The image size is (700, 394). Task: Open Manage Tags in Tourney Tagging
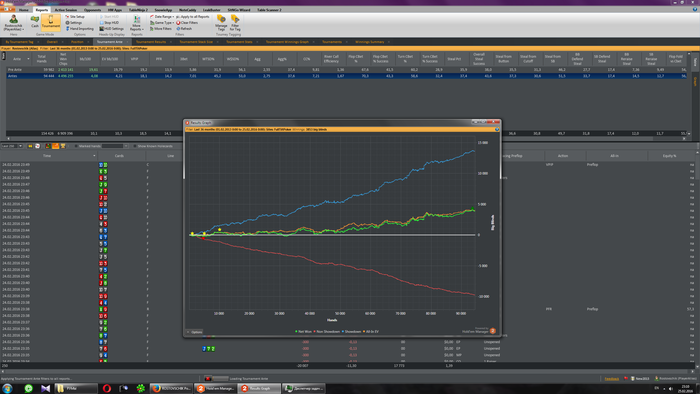click(221, 22)
